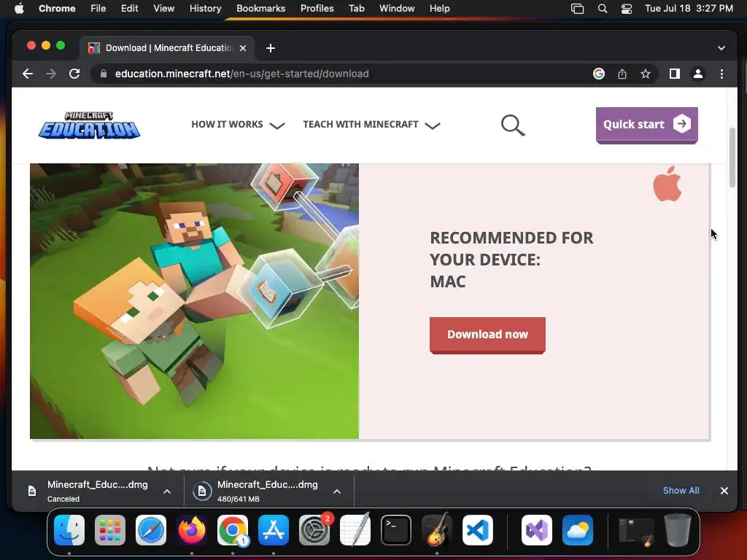
Task: Open the Edit menu
Action: pyautogui.click(x=129, y=9)
